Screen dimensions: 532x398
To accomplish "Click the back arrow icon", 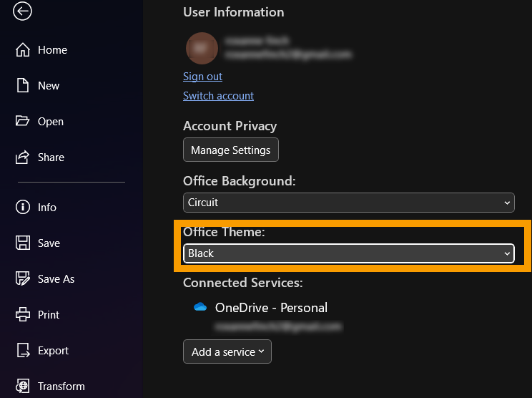I will click(x=23, y=11).
